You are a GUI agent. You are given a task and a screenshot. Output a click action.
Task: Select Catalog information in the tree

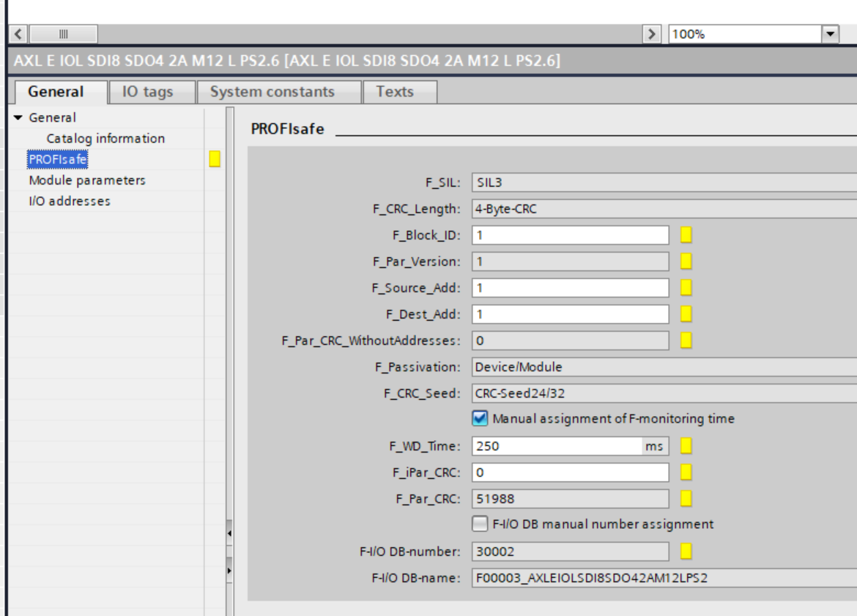(105, 138)
